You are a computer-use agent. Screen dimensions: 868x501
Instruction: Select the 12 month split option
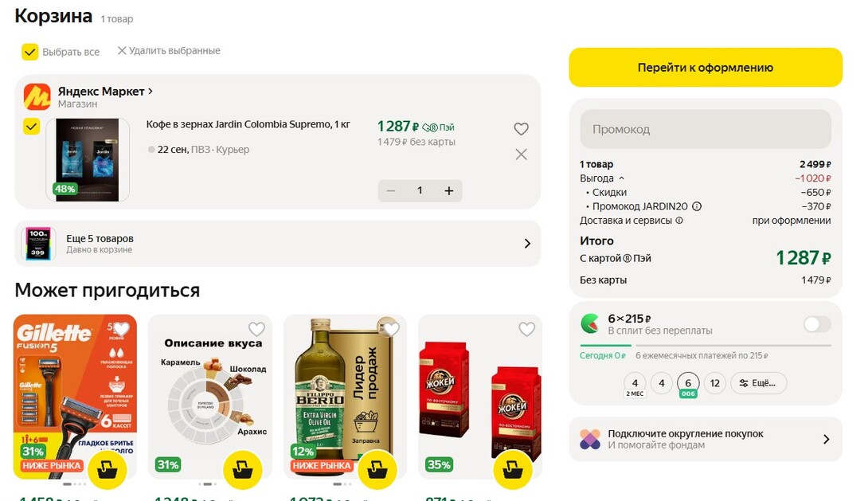click(x=714, y=383)
